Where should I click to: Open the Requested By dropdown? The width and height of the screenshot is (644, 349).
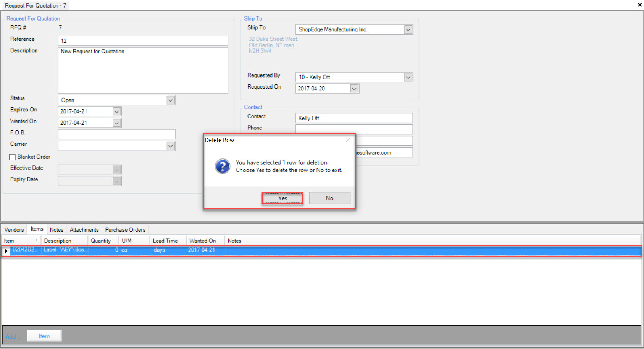pyautogui.click(x=408, y=77)
